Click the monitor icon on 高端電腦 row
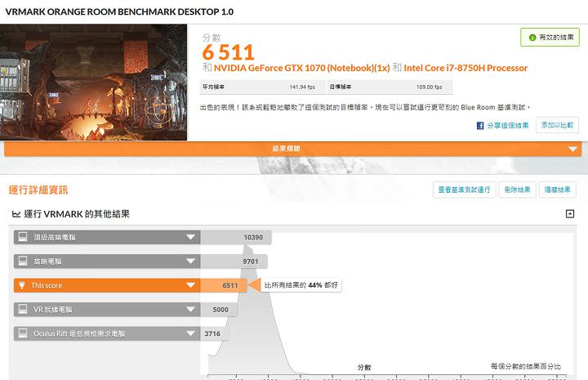Screen dimensions: 588x380 (x=23, y=262)
